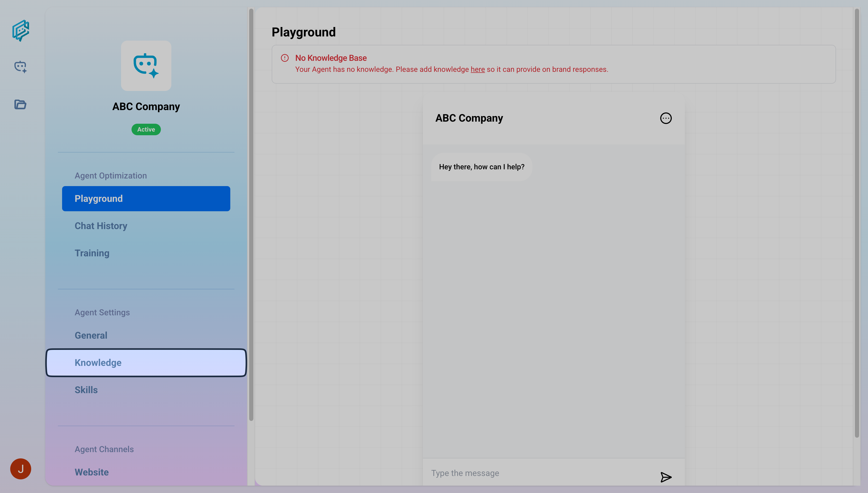Open the chat options ellipsis icon
The width and height of the screenshot is (868, 493).
[x=666, y=118]
